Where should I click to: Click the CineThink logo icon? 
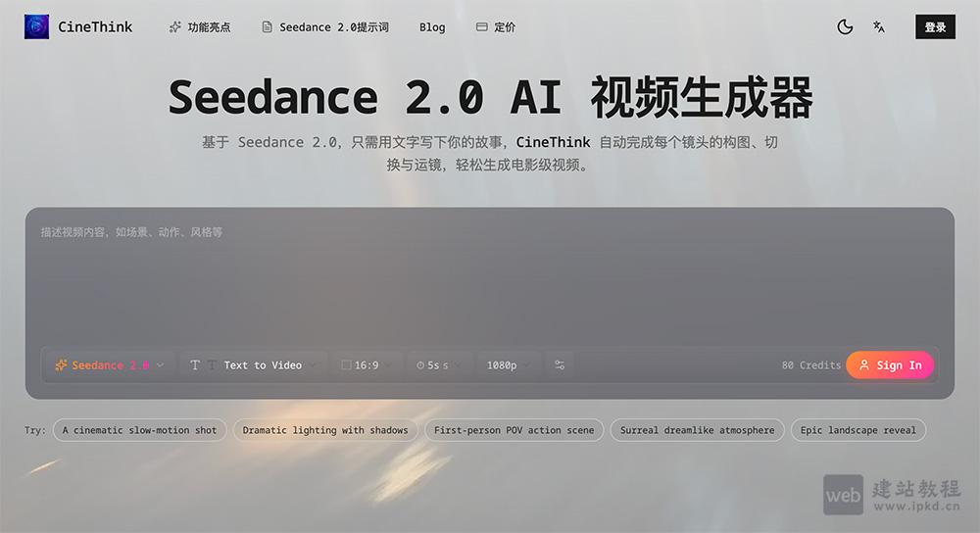point(36,26)
